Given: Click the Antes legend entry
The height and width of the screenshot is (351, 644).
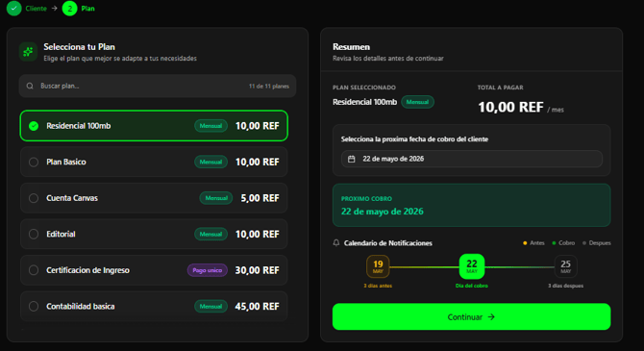Looking at the screenshot, I should pyautogui.click(x=533, y=243).
